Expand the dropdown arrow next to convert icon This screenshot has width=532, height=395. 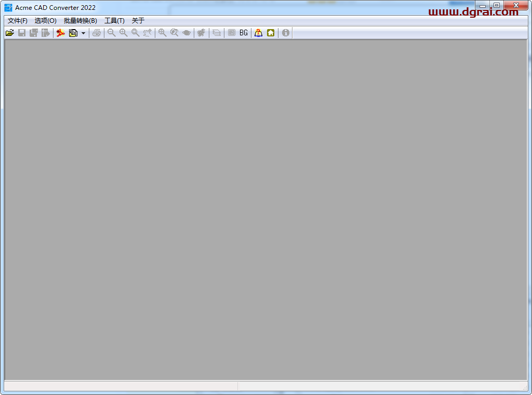[83, 33]
